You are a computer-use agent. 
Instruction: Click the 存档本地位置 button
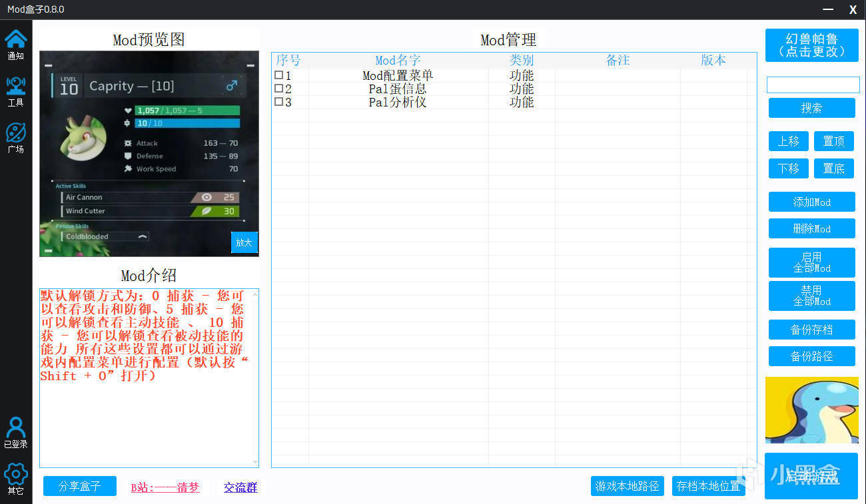pyautogui.click(x=709, y=486)
